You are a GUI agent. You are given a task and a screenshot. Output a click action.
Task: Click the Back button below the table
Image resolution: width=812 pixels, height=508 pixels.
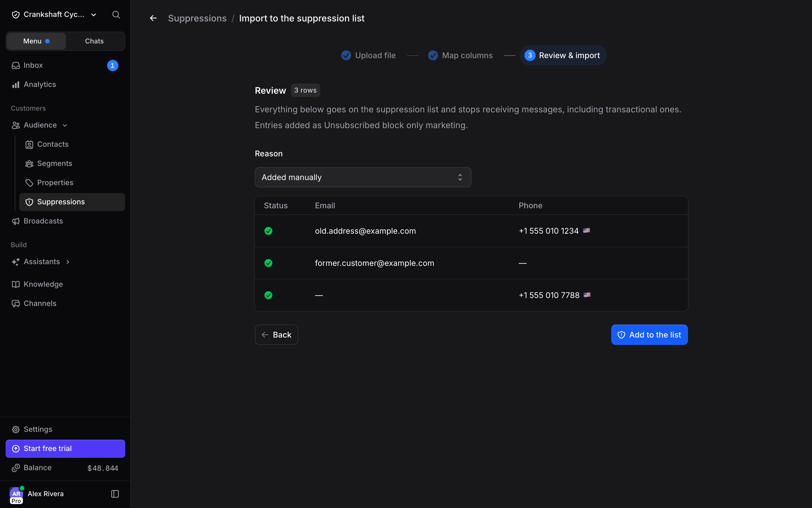coord(277,335)
